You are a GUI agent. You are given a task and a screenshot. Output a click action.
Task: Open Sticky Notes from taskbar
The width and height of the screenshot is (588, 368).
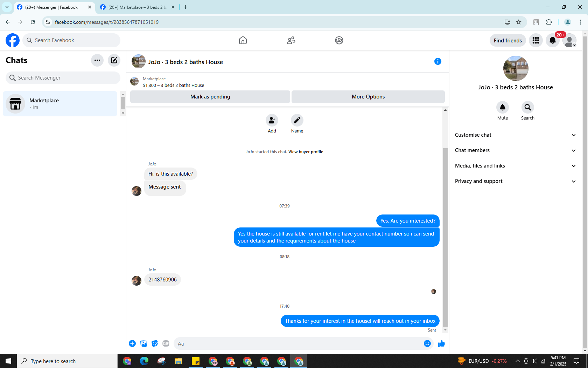196,361
